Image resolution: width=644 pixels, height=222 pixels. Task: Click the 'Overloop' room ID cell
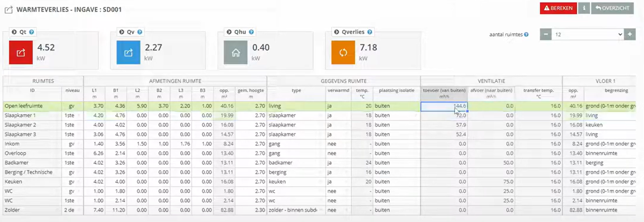[32, 153]
